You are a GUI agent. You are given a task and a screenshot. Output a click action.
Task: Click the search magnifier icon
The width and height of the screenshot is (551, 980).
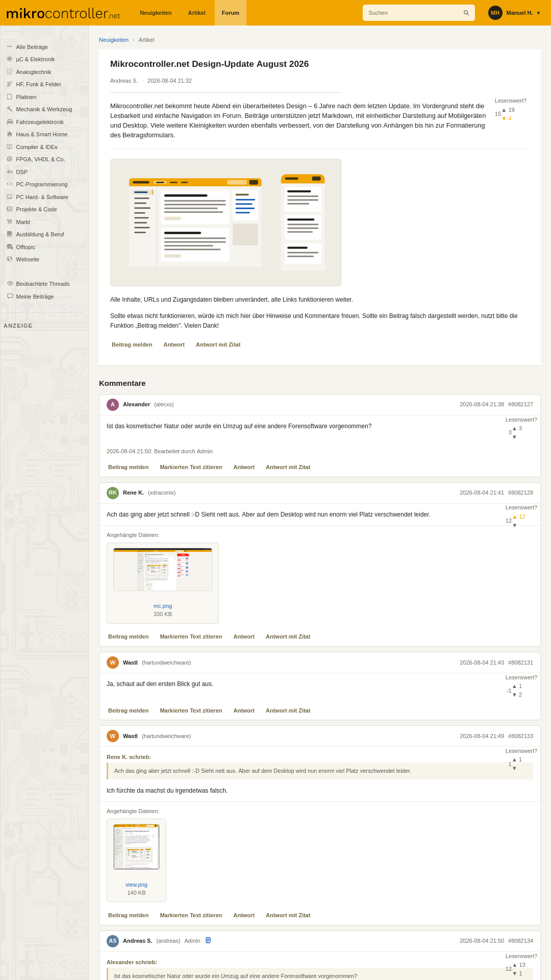466,13
